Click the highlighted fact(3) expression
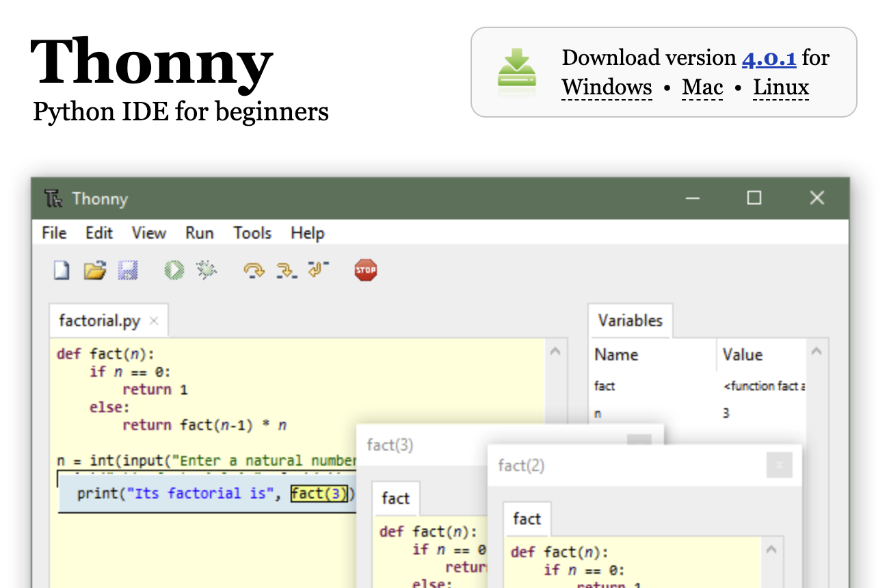 [x=319, y=493]
